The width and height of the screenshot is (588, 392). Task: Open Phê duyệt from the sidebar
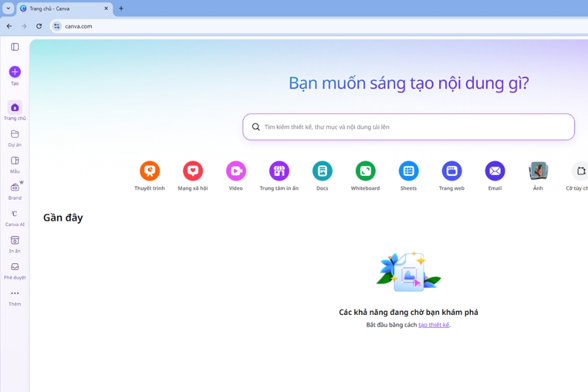[x=14, y=269]
